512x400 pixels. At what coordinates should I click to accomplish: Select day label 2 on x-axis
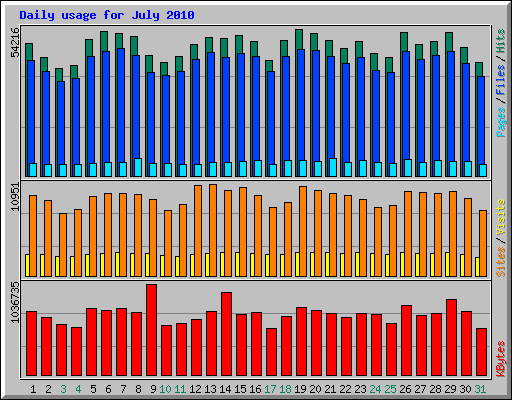point(48,389)
